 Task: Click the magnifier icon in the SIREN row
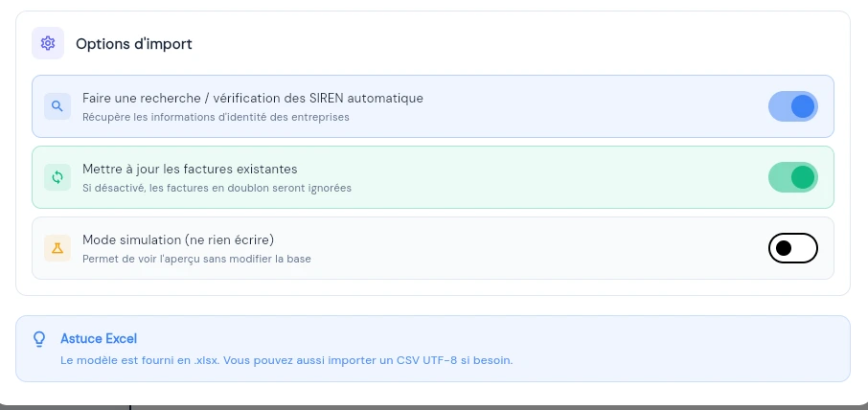(x=57, y=105)
